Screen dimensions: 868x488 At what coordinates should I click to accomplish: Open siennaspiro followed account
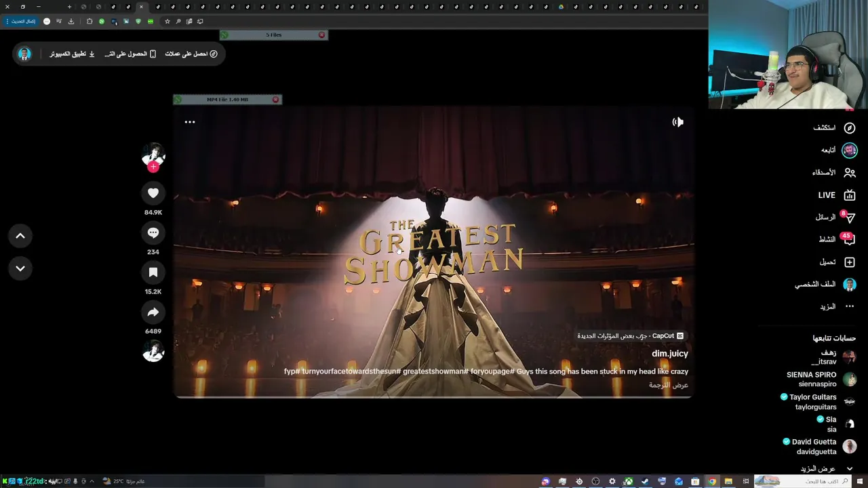tap(821, 380)
